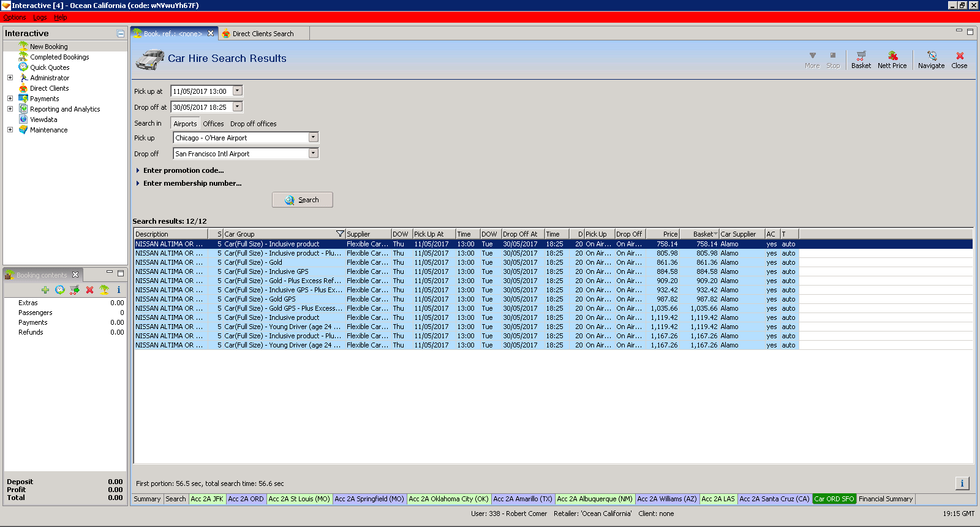This screenshot has width=980, height=527.
Task: Click the Basket toolbar icon
Action: (x=861, y=59)
